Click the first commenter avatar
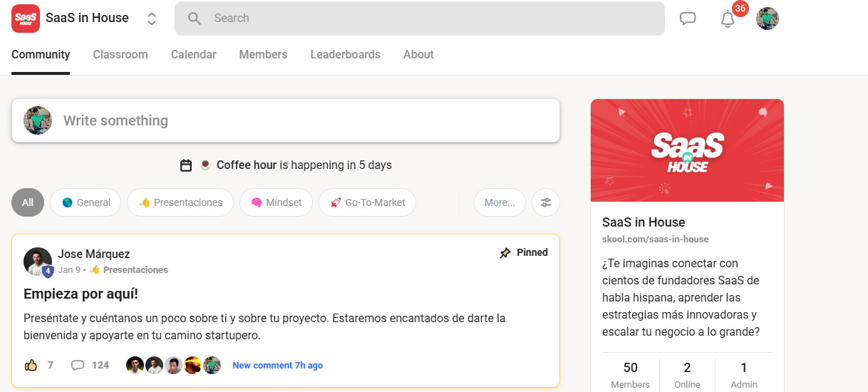The height and width of the screenshot is (392, 868). pyautogui.click(x=135, y=366)
